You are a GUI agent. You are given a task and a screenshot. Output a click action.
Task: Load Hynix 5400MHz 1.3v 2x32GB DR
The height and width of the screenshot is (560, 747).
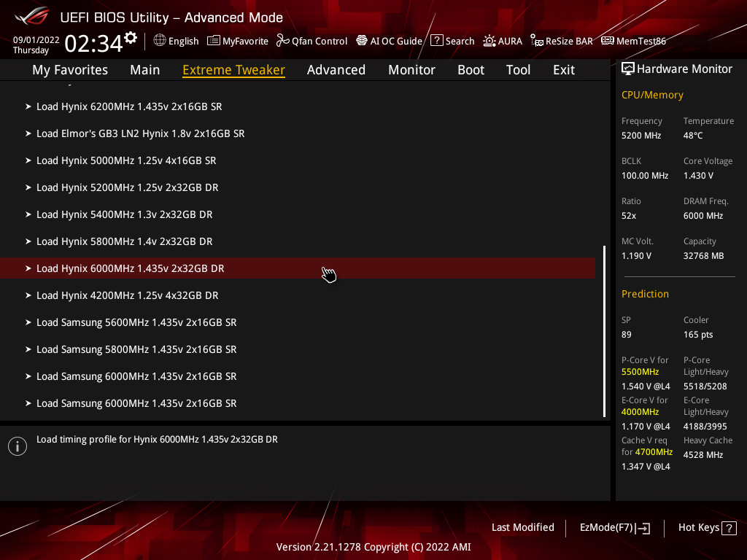[298, 215]
